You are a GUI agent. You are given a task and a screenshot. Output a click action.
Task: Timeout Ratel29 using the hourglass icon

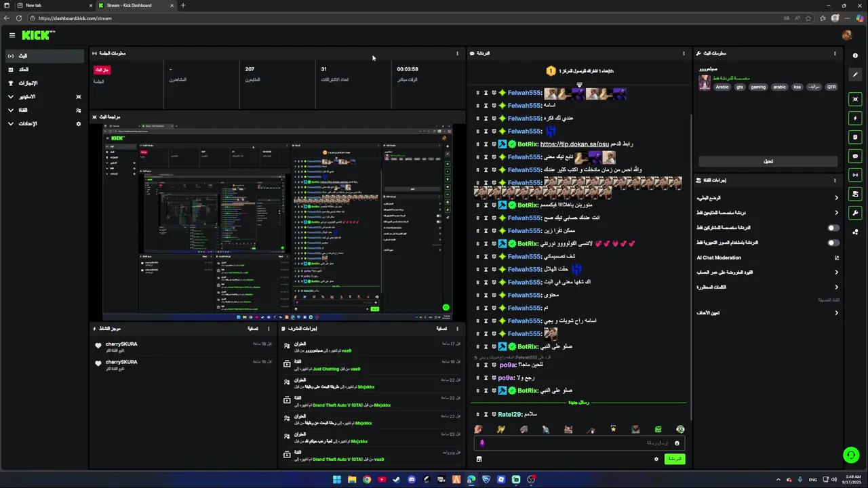coord(486,414)
